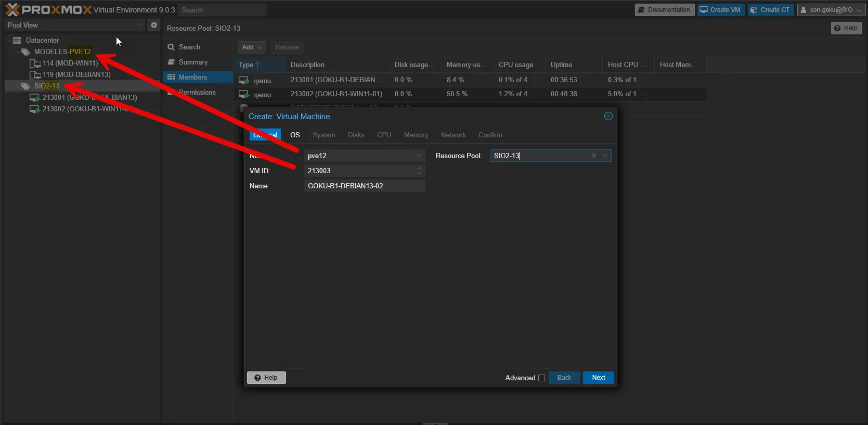868x425 pixels.
Task: Switch to the OS tab
Action: click(x=295, y=135)
